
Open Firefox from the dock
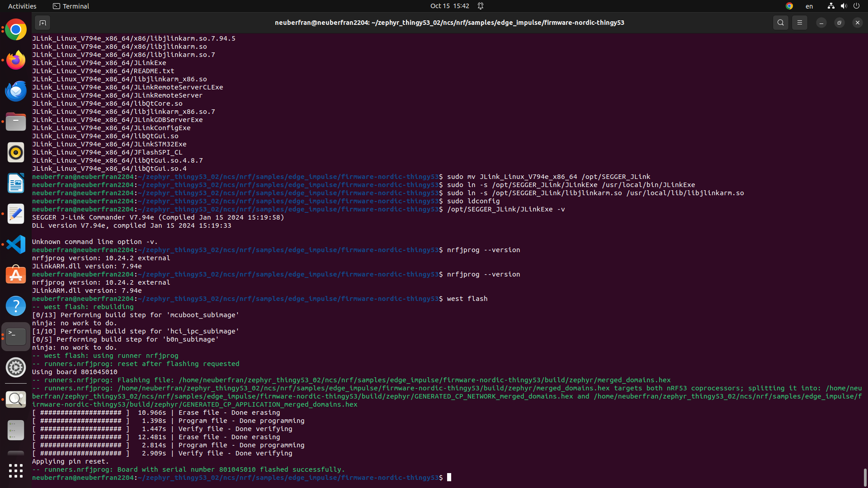[16, 61]
